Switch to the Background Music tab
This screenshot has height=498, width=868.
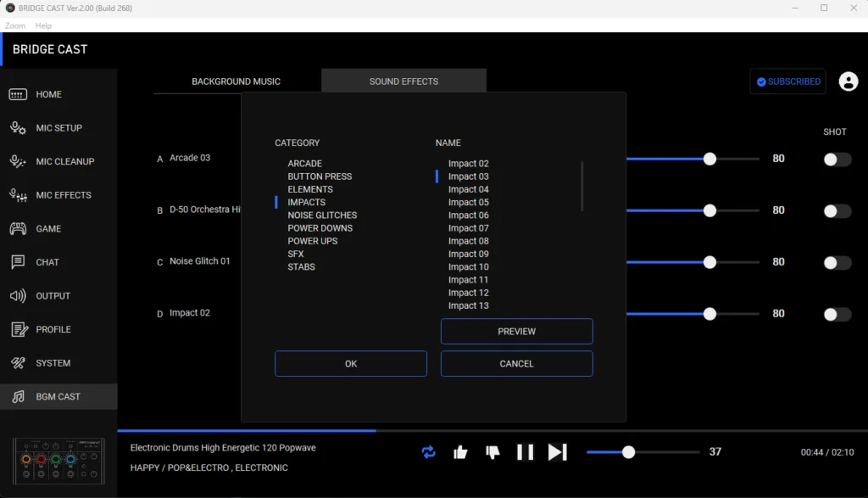click(x=236, y=81)
